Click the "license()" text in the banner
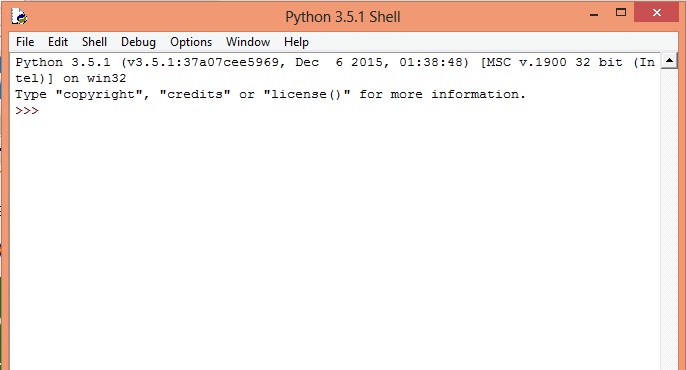 point(306,94)
